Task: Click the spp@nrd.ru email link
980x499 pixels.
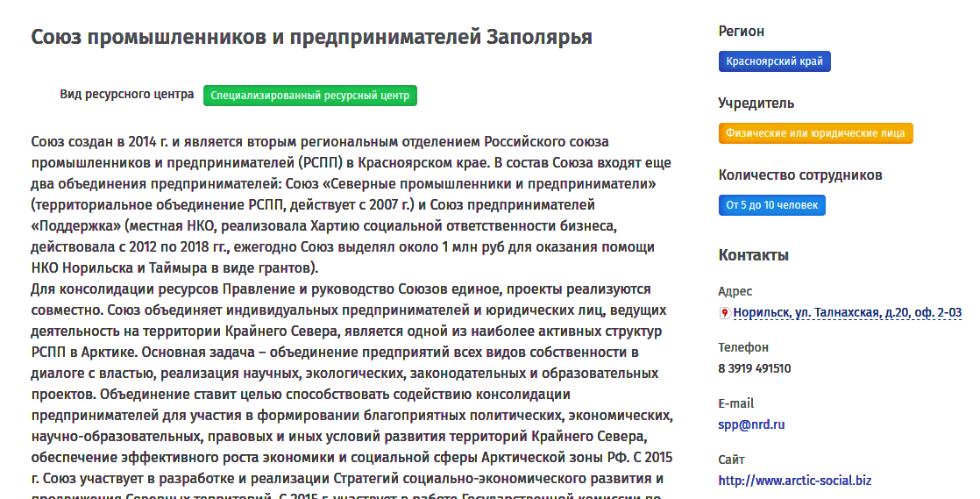Action: pyautogui.click(x=751, y=424)
